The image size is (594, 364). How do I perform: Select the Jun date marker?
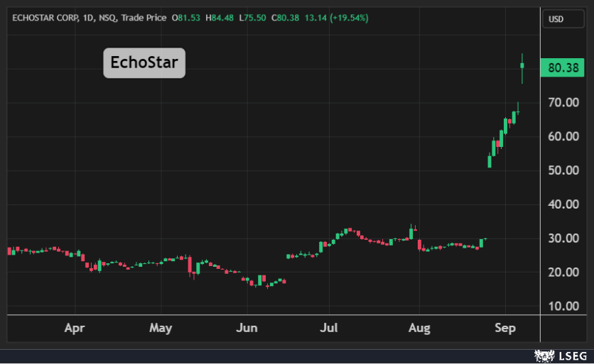(247, 329)
